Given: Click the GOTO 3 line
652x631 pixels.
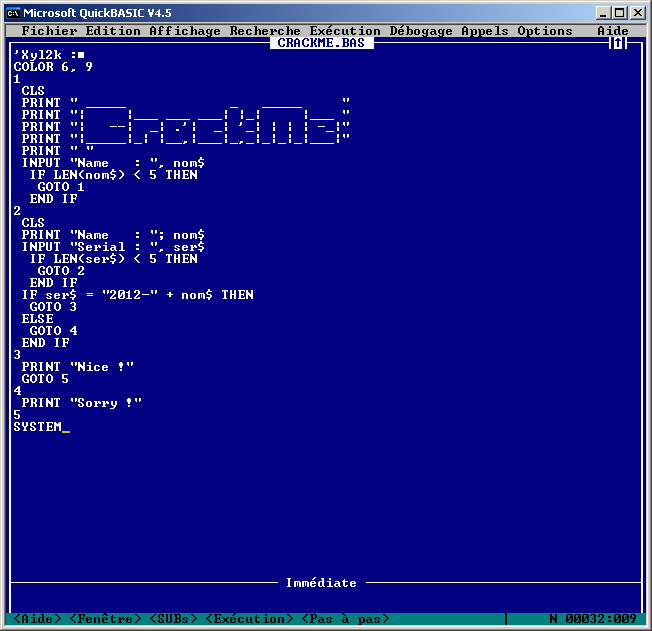Looking at the screenshot, I should 53,307.
